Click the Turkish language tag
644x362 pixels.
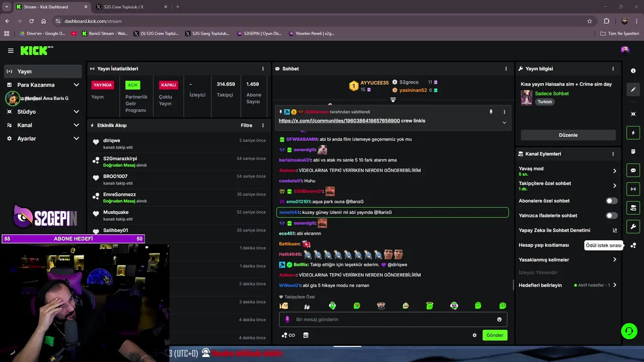(x=544, y=102)
